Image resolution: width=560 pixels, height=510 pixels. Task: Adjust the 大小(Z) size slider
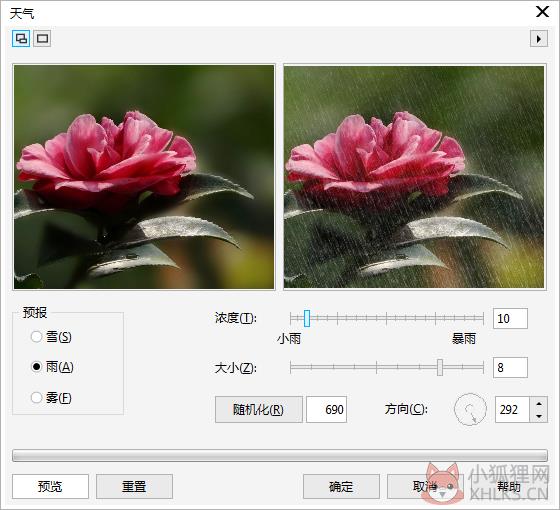click(440, 368)
